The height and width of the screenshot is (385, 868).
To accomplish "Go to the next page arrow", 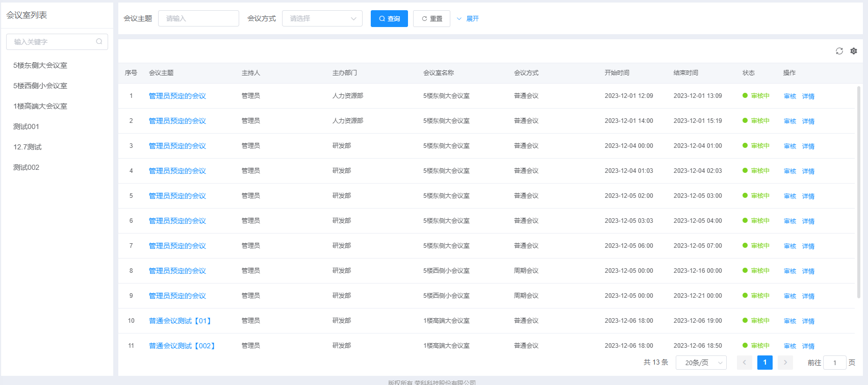I will click(x=785, y=363).
